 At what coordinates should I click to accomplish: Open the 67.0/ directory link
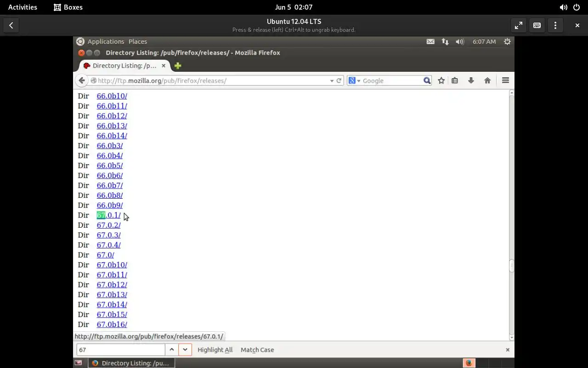tap(105, 255)
